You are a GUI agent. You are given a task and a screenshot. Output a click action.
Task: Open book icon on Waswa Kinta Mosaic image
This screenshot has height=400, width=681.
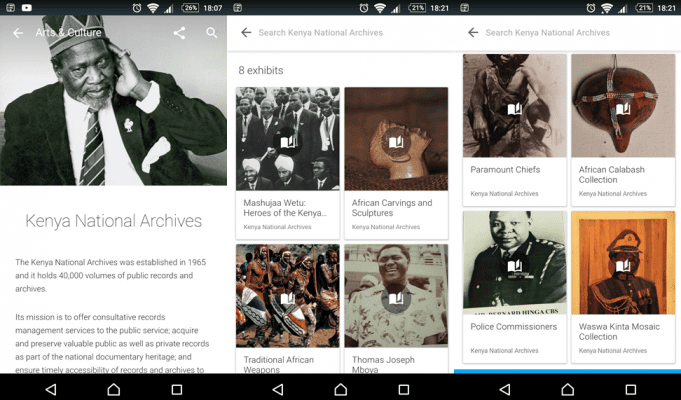click(x=623, y=266)
